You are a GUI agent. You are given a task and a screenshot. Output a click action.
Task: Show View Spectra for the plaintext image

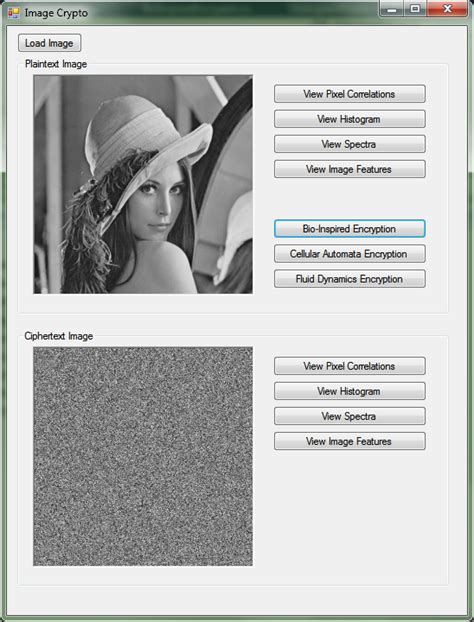point(349,144)
